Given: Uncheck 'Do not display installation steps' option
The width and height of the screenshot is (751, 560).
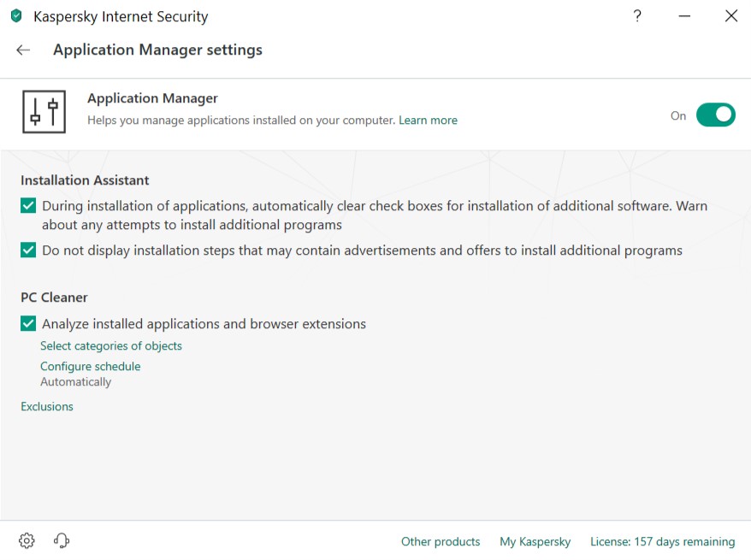Looking at the screenshot, I should click(28, 251).
